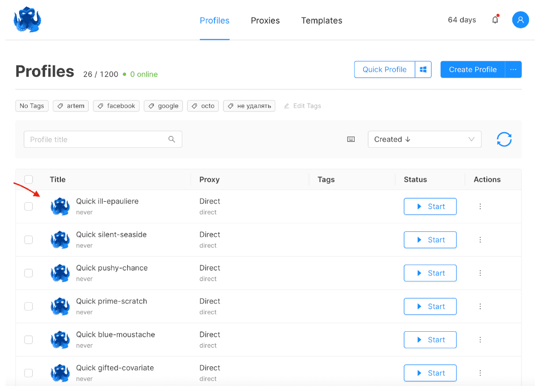Click the keyboard shortcuts icon

351,139
